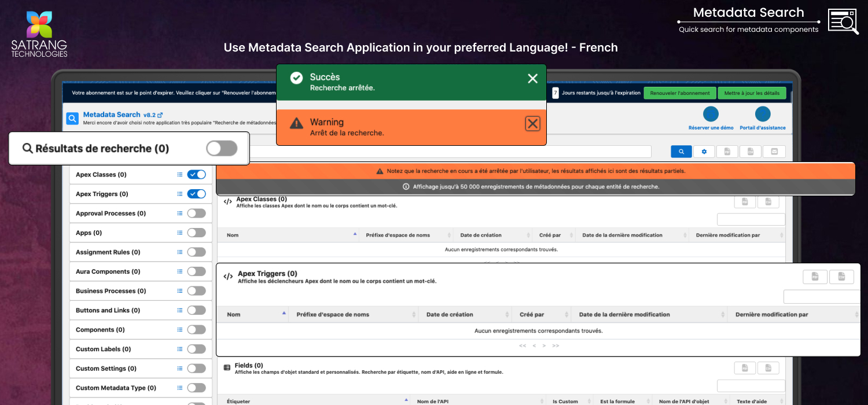Viewport: 868px width, 405px height.
Task: Go to next page in Apex Triggers pagination
Action: [x=545, y=346]
